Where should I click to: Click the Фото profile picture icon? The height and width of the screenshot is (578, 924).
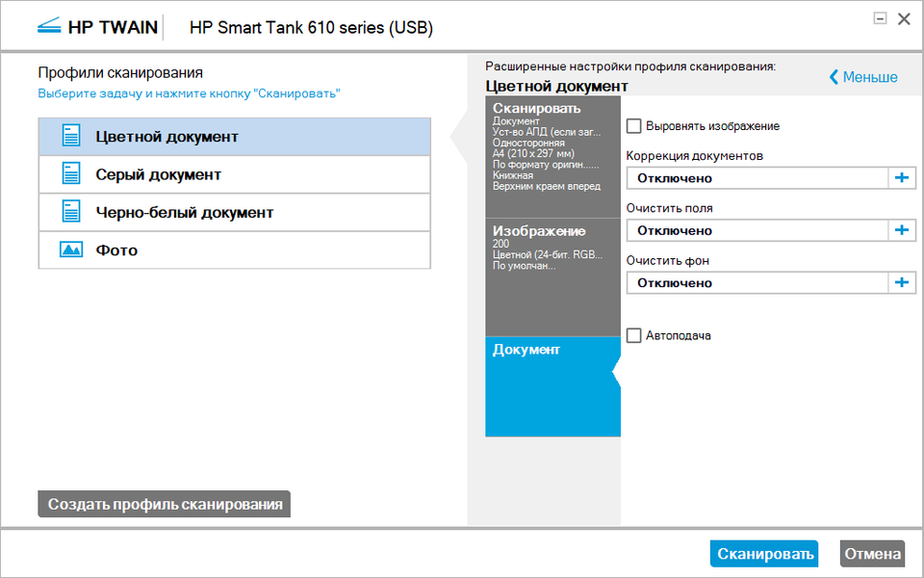(71, 250)
